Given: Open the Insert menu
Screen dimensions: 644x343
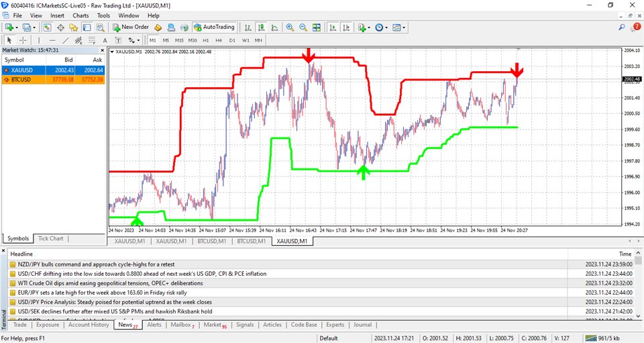Looking at the screenshot, I should tap(57, 15).
